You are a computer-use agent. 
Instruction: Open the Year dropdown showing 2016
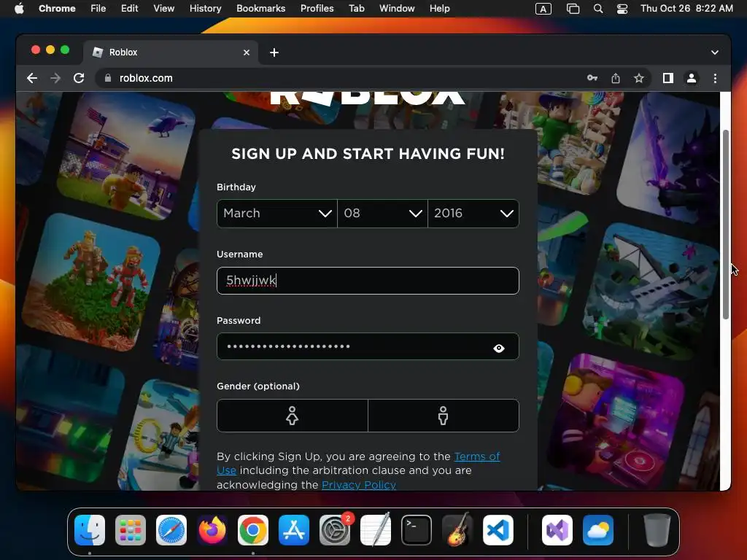(x=473, y=214)
